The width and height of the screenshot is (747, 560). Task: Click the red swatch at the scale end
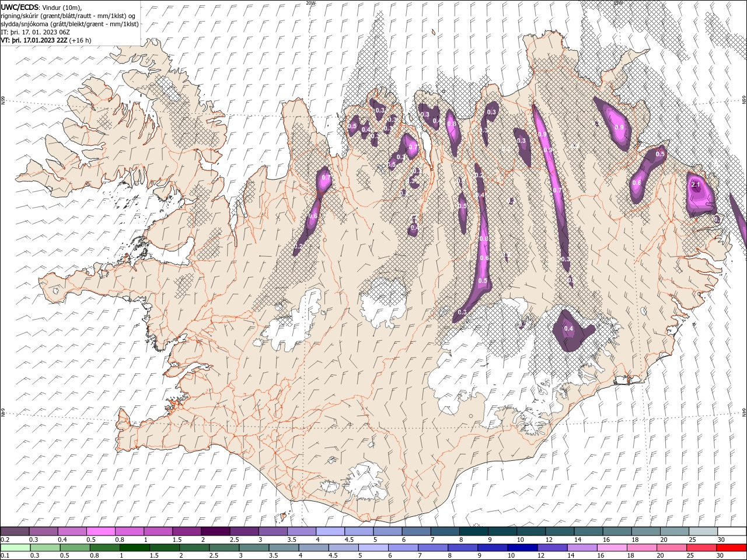coord(731,548)
